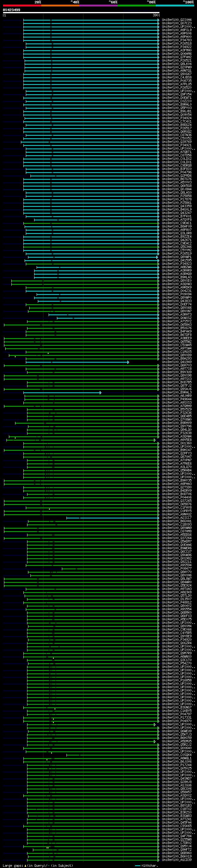Image resolution: width=197 pixels, height=868 pixels.
Task: Click the green ~80% identity legend segment
Action: pyautogui.click(x=137, y=6)
